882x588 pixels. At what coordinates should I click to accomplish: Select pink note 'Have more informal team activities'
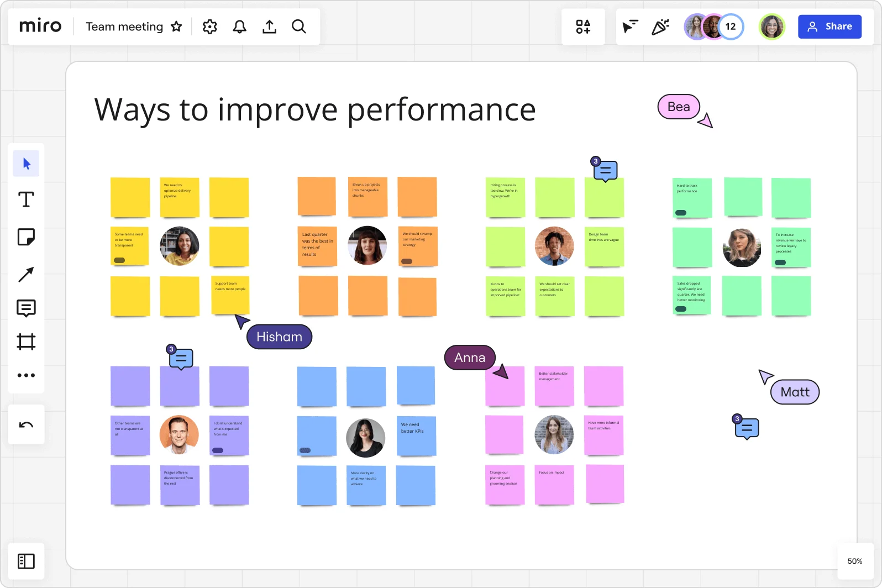tap(604, 435)
